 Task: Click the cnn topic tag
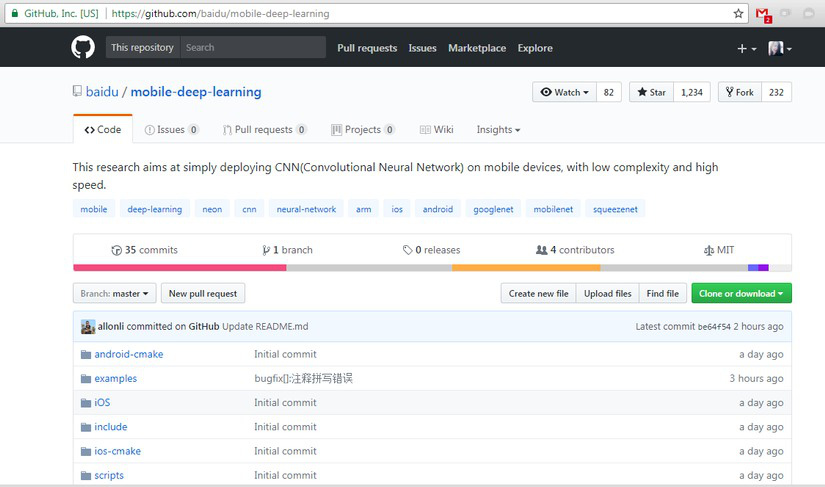click(249, 209)
